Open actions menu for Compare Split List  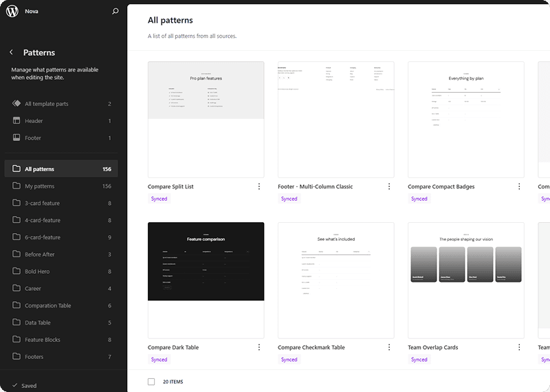point(259,186)
